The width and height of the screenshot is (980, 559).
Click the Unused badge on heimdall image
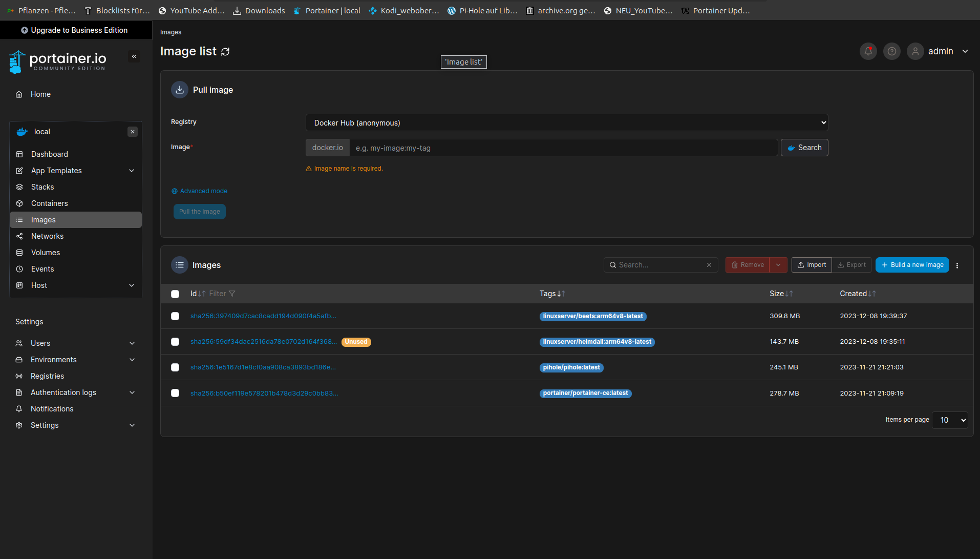356,342
